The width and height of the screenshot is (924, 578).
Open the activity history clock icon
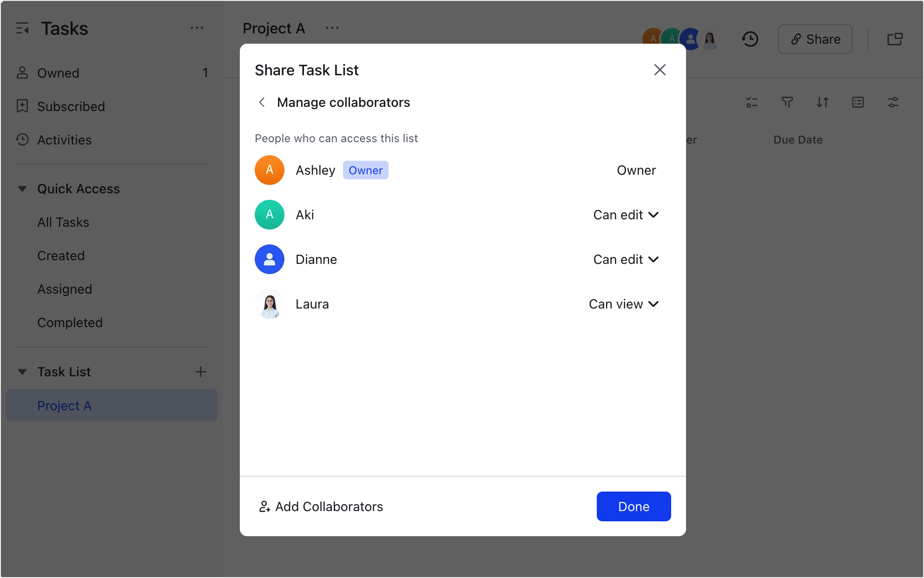(750, 39)
